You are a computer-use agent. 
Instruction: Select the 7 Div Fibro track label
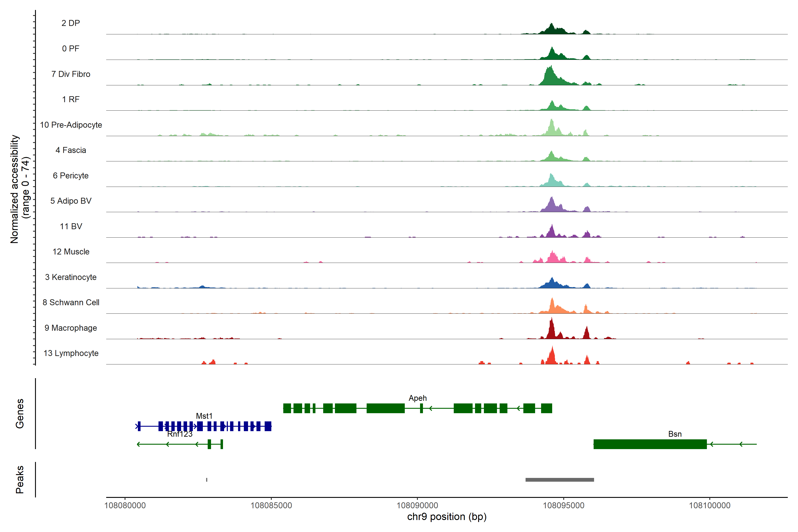pos(70,74)
